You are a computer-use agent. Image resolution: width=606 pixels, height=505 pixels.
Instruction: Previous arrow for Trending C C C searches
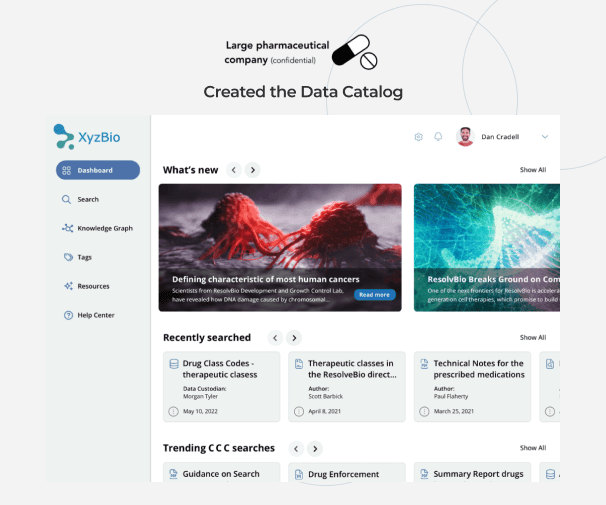pyautogui.click(x=296, y=449)
